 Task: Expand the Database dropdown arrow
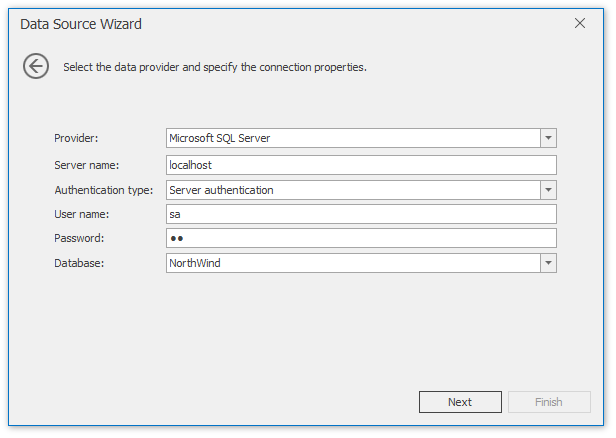548,263
